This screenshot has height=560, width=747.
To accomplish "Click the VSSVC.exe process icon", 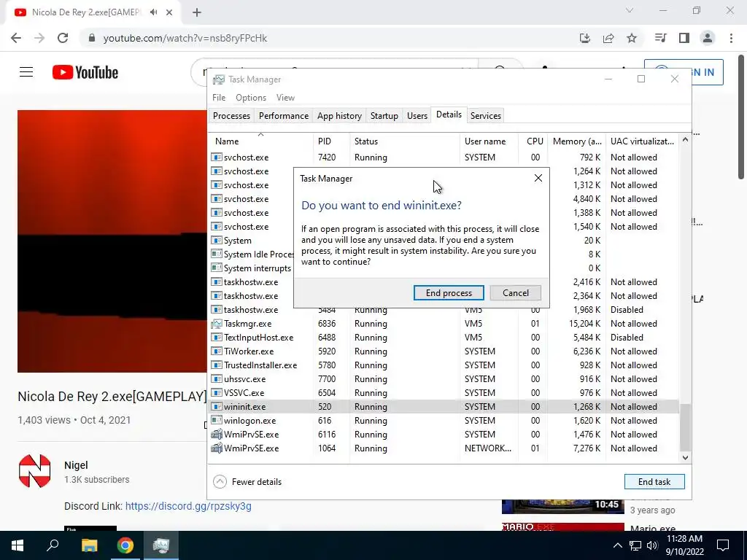I will (217, 393).
